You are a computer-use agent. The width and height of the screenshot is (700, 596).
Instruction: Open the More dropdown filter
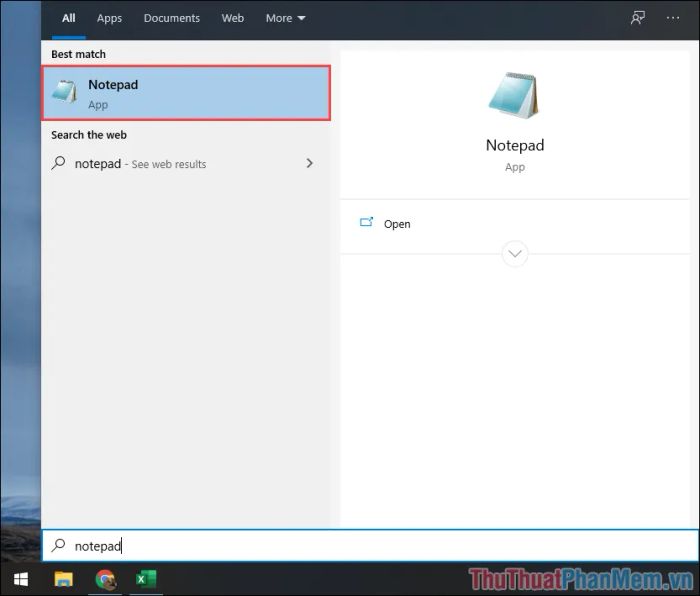coord(285,18)
